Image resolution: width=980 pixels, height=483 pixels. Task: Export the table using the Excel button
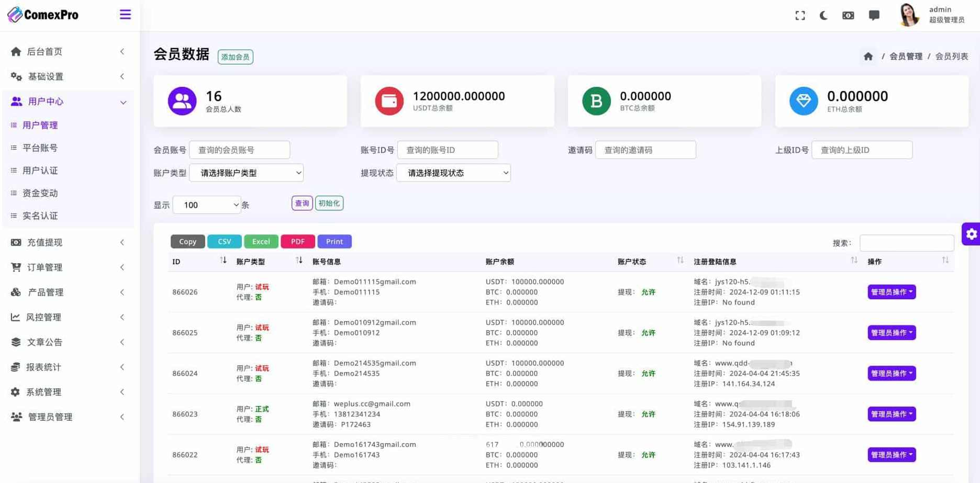[261, 241]
